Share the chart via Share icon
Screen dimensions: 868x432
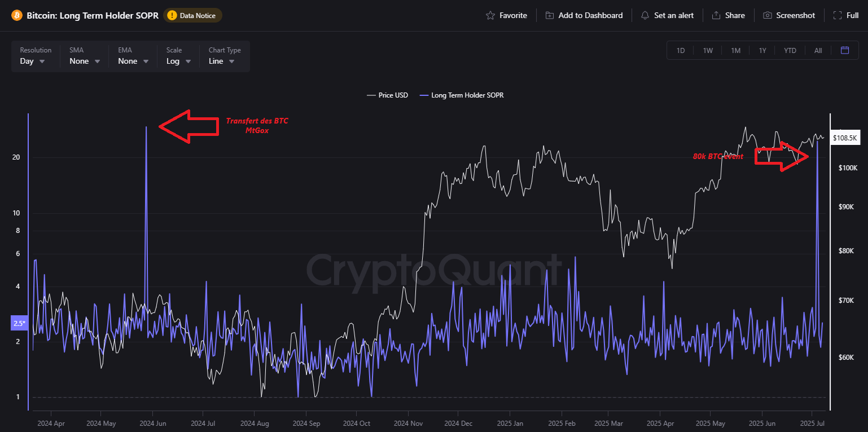(716, 15)
